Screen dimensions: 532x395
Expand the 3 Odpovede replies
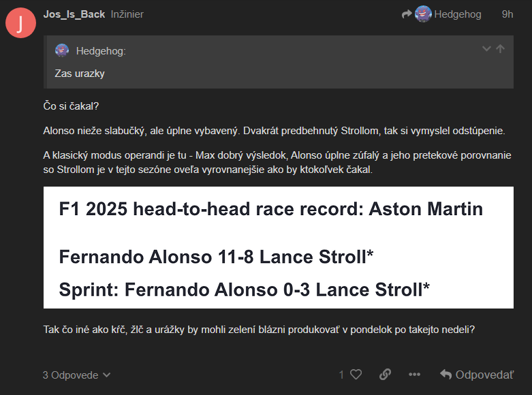point(76,375)
